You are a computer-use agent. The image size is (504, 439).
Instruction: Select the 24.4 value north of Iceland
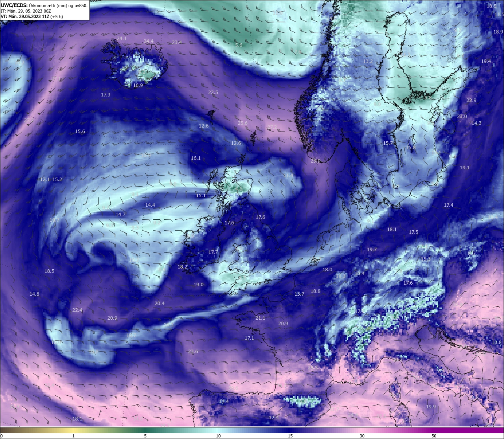coord(148,41)
